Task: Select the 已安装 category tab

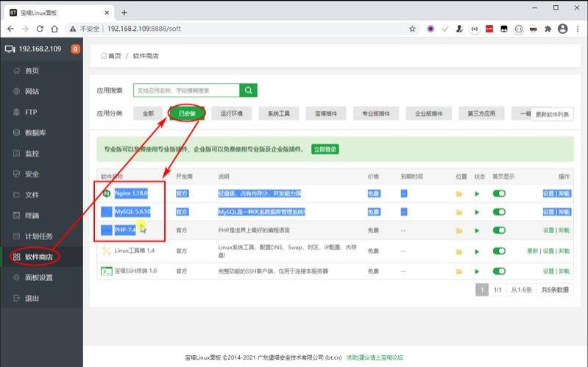Action: (187, 113)
